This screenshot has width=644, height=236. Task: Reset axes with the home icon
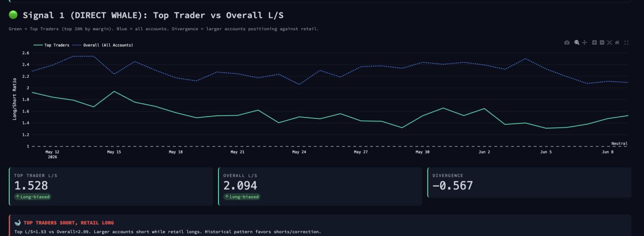coord(617,43)
